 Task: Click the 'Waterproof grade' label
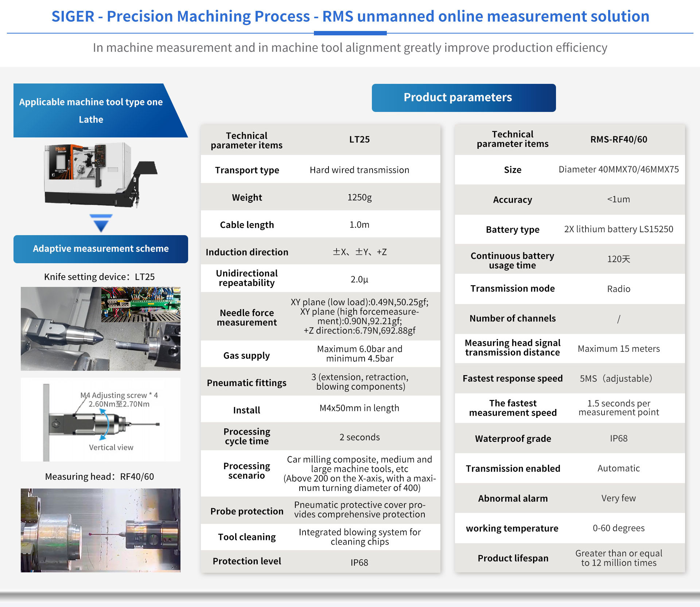(x=513, y=439)
